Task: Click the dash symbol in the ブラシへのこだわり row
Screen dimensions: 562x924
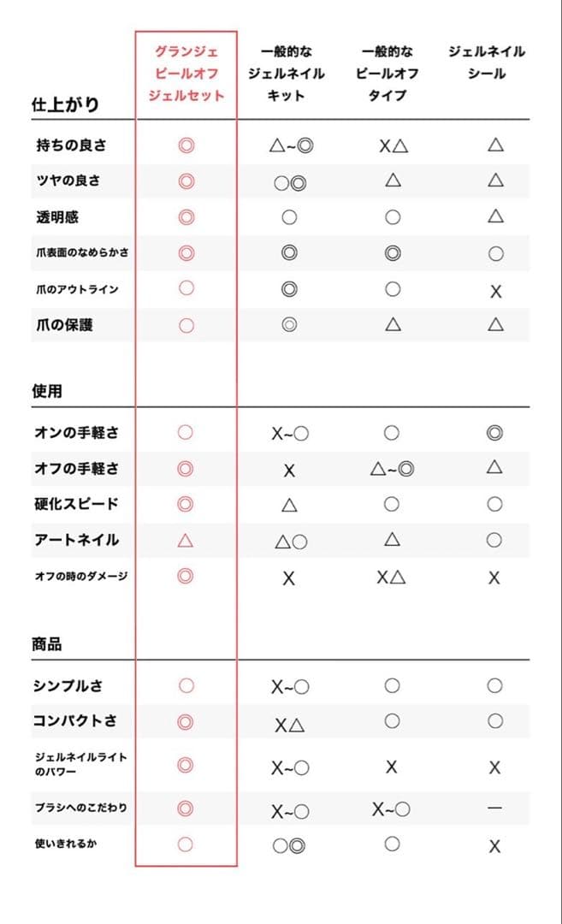Action: 494,808
